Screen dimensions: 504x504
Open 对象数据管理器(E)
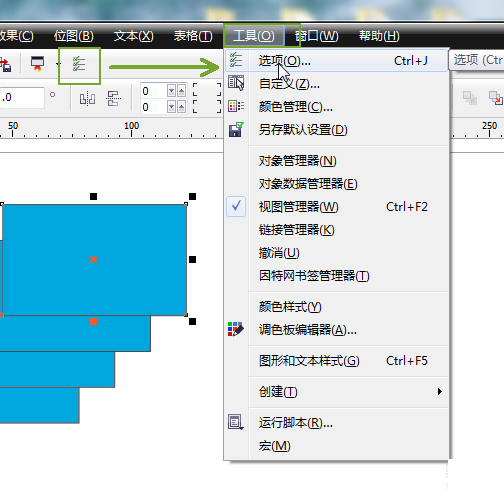point(337,184)
